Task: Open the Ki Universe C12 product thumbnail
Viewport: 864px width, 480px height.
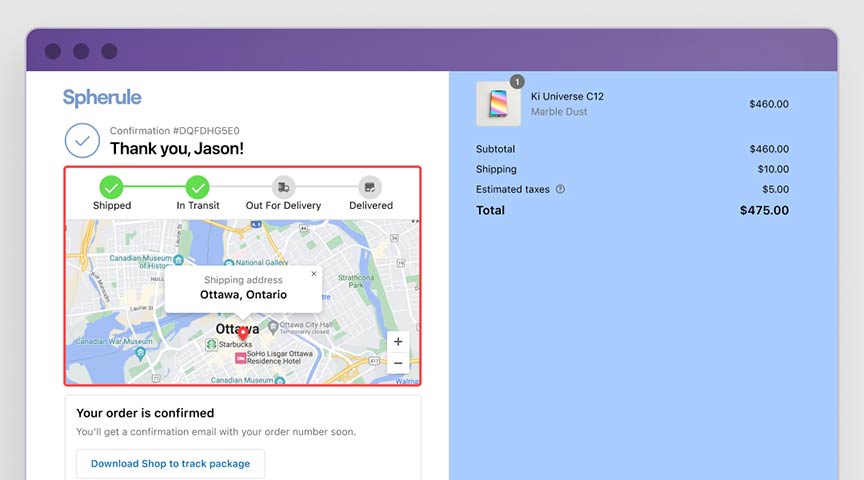Action: [x=498, y=104]
